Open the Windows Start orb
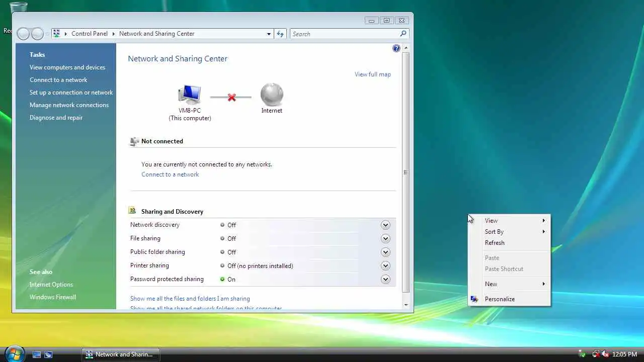Viewport: 644px width, 362px height. click(x=14, y=353)
